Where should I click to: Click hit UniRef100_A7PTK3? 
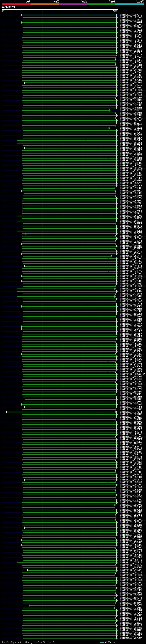(131, 249)
